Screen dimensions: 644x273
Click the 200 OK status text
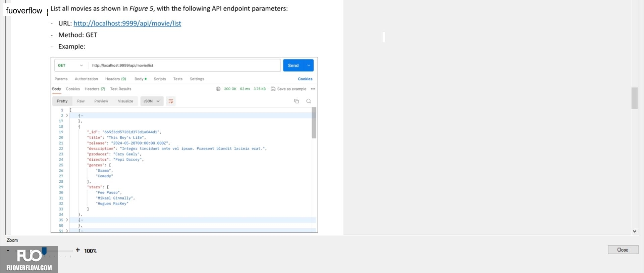tap(230, 89)
